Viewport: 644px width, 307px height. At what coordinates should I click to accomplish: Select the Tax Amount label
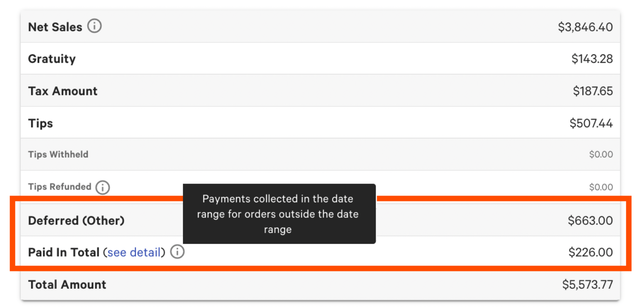pos(63,91)
